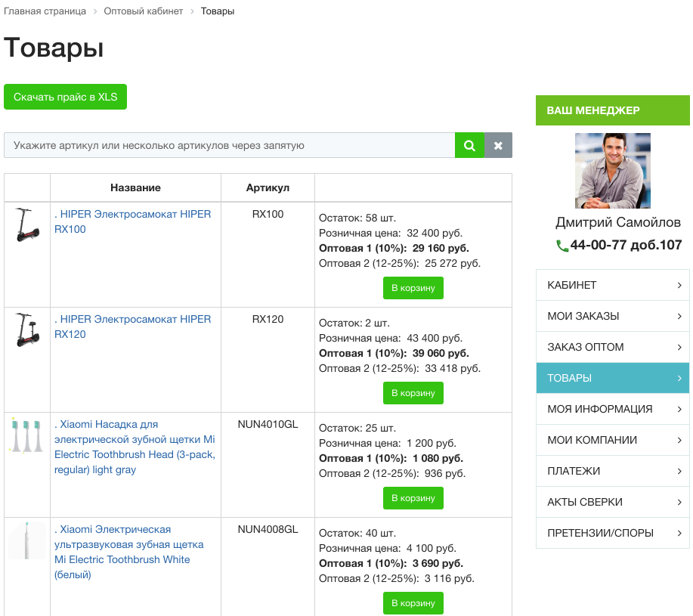Click the chevron arrow on ТОВАРЫ row

(x=679, y=378)
